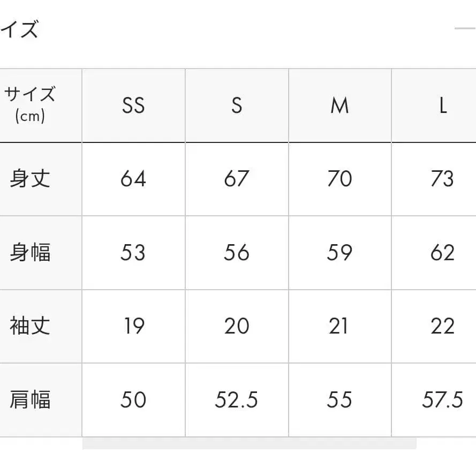
Task: Select the 70 body length cell
Action: (339, 179)
